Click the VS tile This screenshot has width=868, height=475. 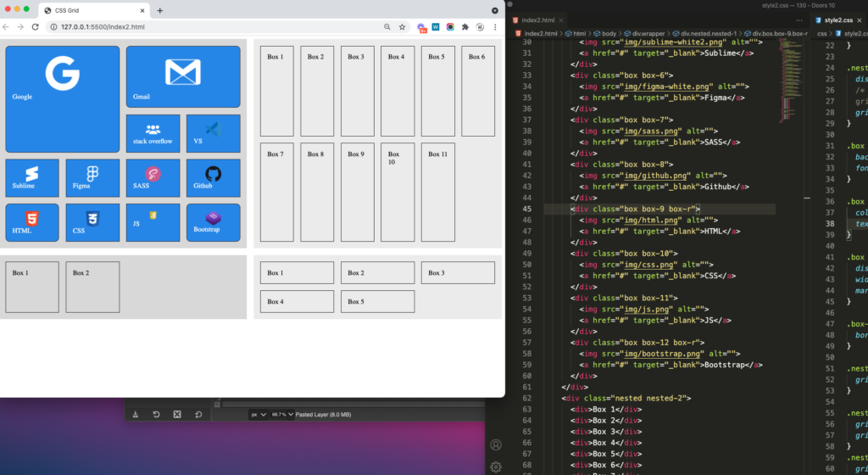tap(213, 133)
